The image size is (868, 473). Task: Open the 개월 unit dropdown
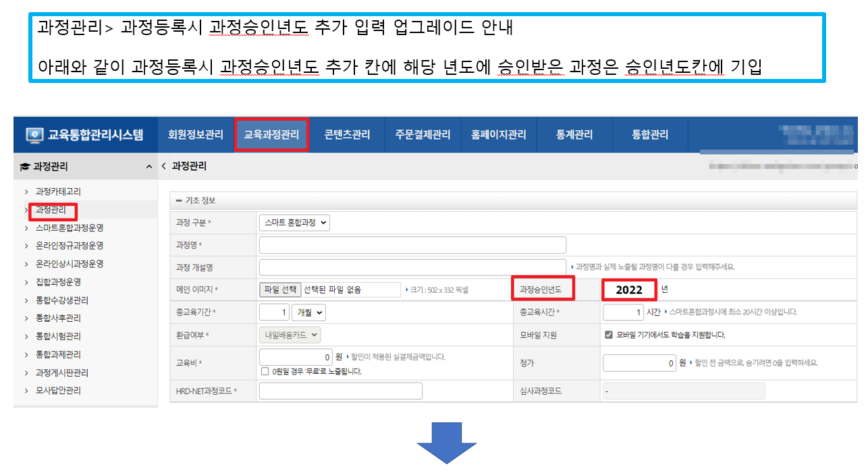(x=309, y=312)
